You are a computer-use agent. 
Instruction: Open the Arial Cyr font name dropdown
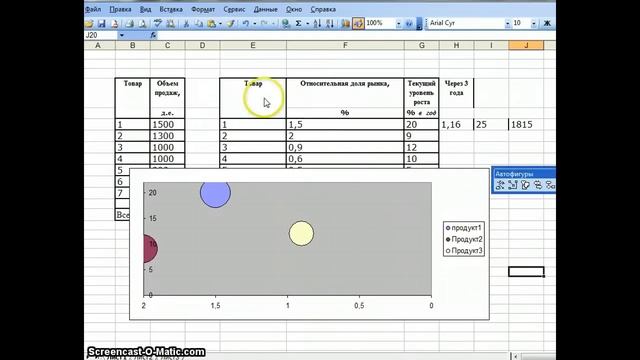[x=507, y=24]
